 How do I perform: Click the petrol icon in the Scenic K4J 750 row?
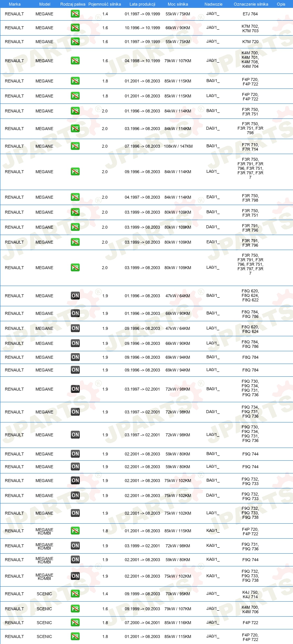click(x=75, y=594)
